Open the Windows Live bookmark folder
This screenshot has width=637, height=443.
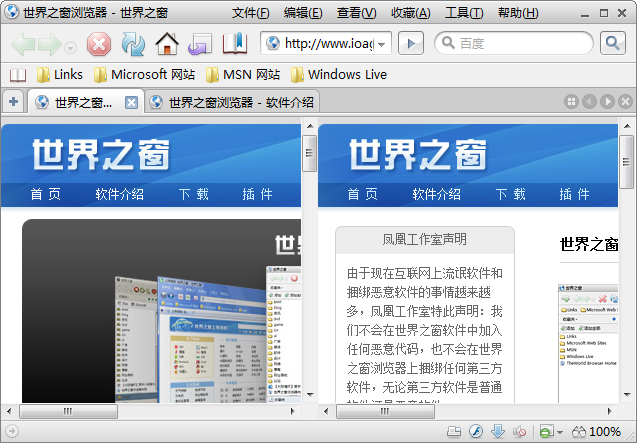(339, 75)
